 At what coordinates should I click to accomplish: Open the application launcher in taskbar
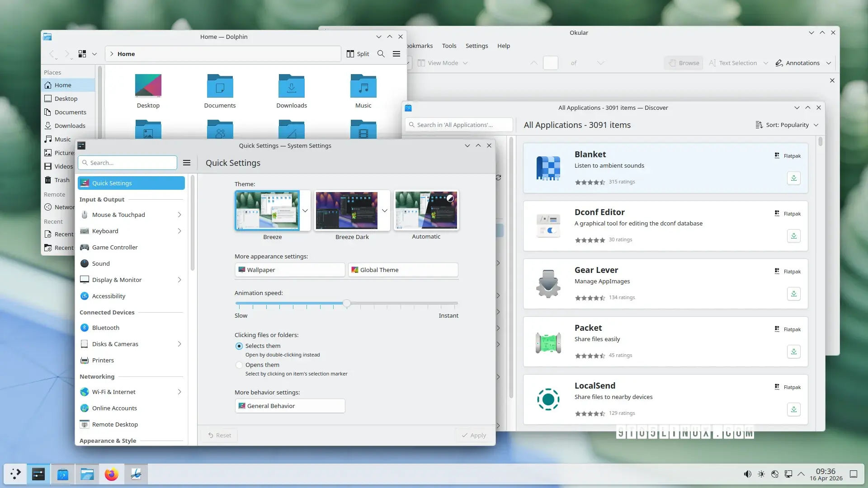coord(15,474)
